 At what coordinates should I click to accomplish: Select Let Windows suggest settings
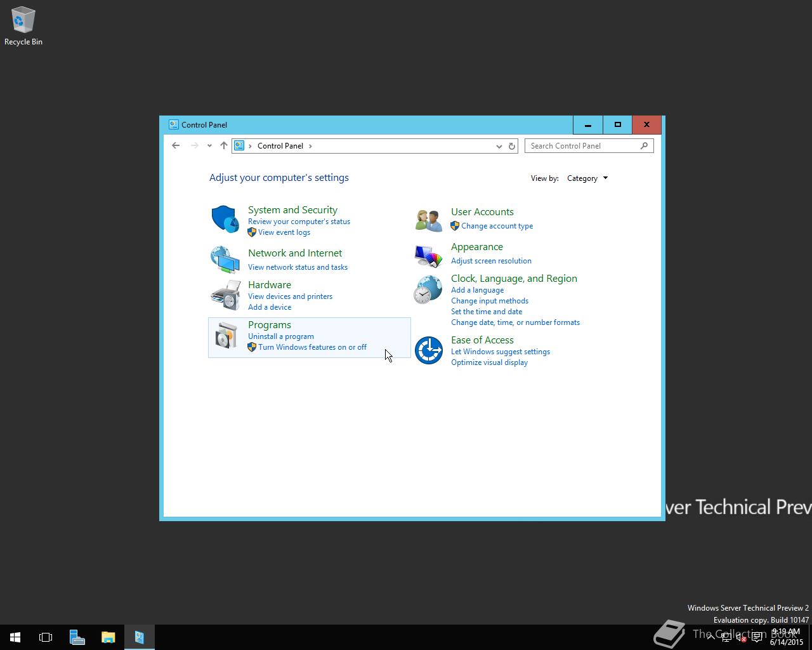click(x=501, y=352)
